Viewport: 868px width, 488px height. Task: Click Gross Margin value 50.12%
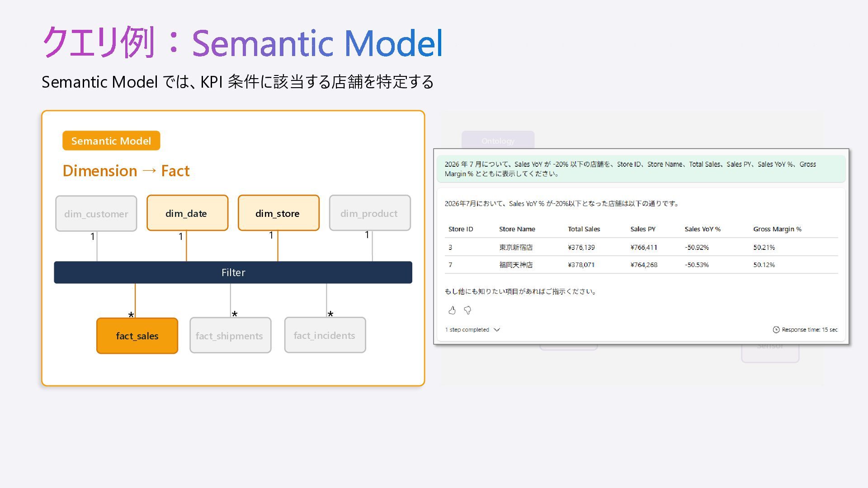[x=764, y=265]
